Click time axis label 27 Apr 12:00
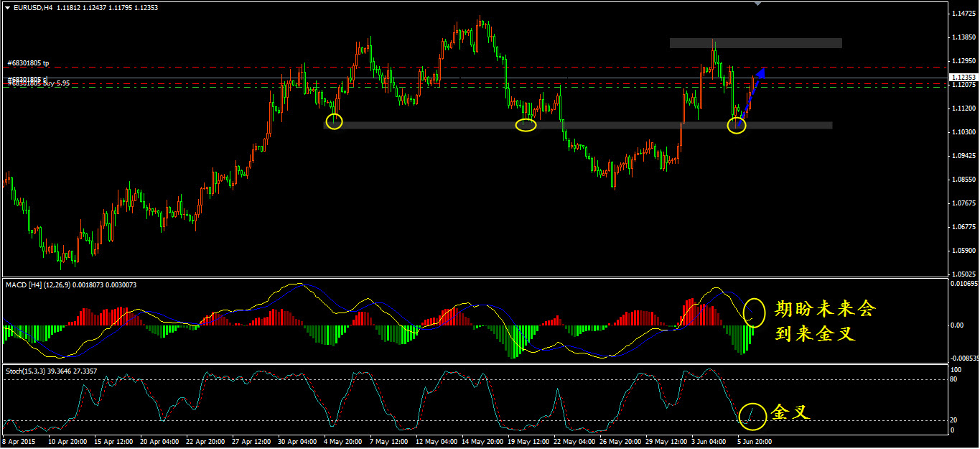The width and height of the screenshot is (980, 449). click(x=252, y=440)
